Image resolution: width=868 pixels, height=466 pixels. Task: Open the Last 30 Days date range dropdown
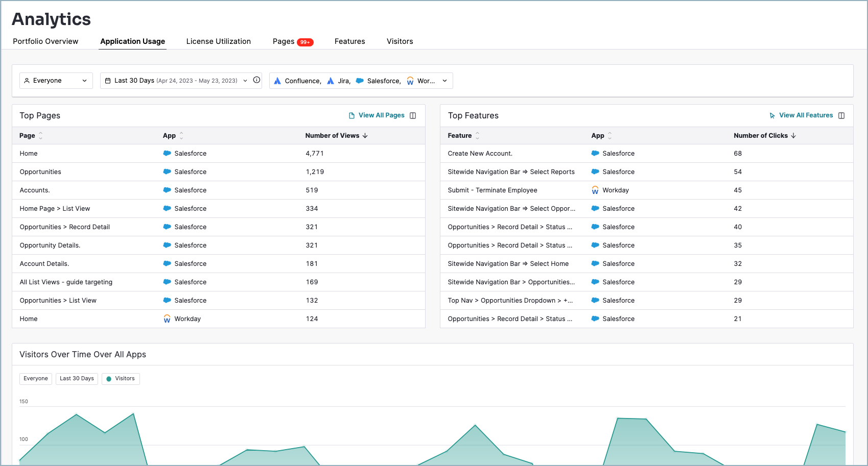pyautogui.click(x=245, y=80)
